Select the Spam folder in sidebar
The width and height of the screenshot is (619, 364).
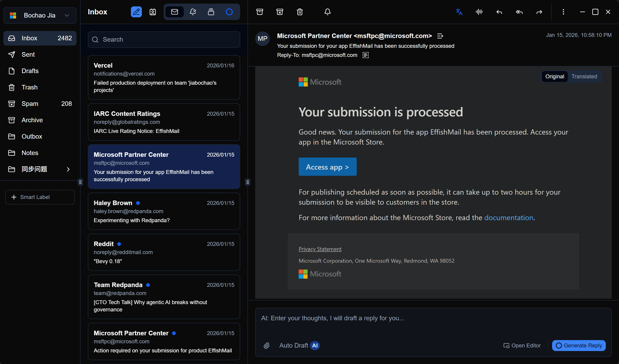tap(30, 103)
